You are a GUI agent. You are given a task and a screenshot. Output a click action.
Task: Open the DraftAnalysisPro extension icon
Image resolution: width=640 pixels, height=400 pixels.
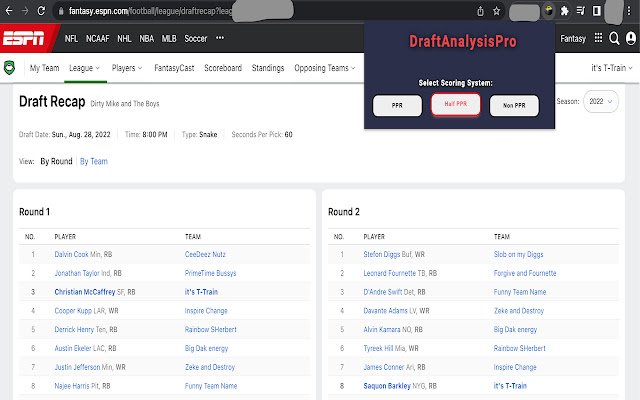(549, 11)
